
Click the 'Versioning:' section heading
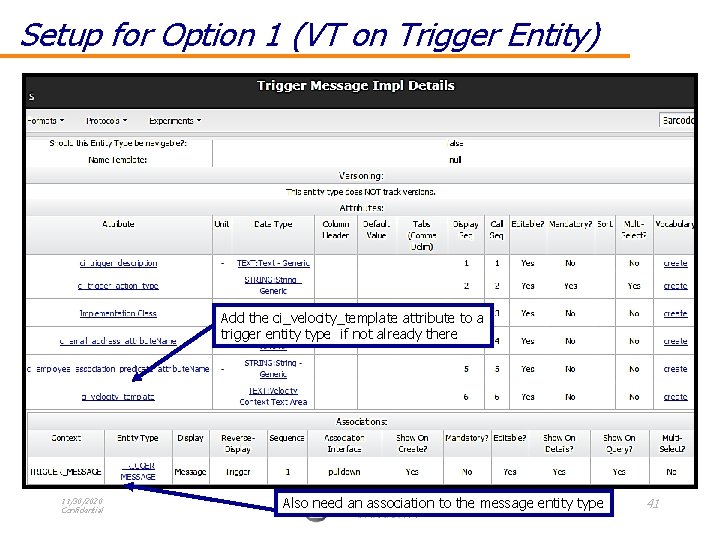coord(361,176)
